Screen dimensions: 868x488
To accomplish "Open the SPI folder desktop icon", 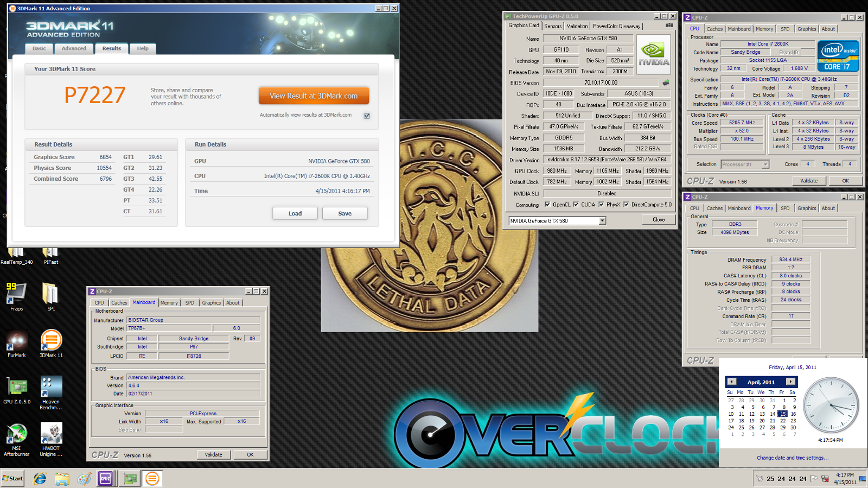I will [50, 297].
